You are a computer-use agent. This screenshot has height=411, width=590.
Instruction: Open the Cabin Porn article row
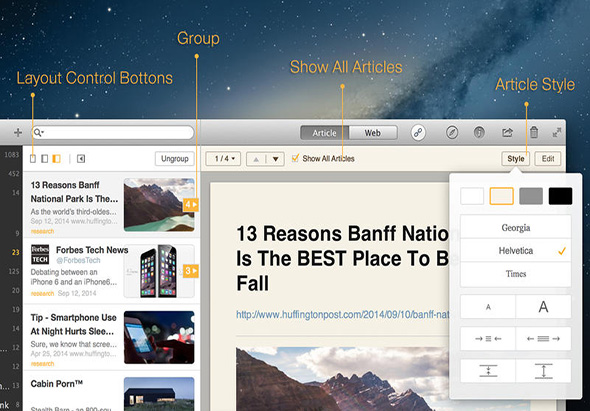coord(111,391)
